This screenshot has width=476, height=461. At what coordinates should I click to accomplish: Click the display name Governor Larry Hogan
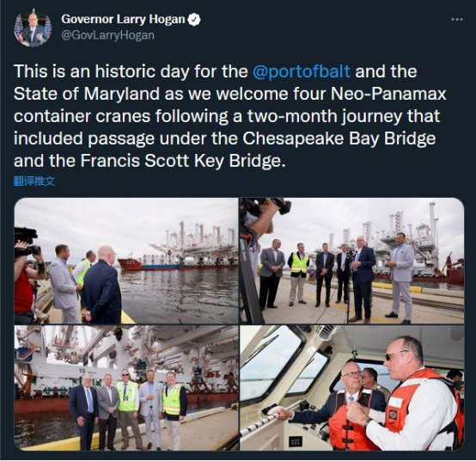coord(123,20)
